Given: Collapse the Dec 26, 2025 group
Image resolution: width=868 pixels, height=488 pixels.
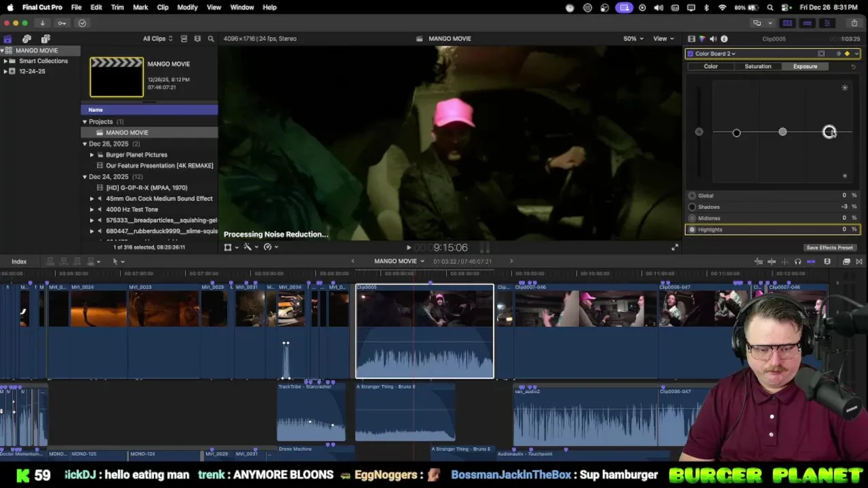Looking at the screenshot, I should 85,144.
